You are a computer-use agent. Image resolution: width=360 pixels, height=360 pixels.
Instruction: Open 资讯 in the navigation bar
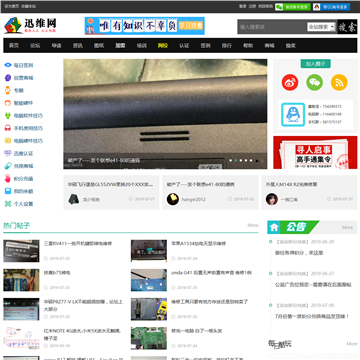78,46
